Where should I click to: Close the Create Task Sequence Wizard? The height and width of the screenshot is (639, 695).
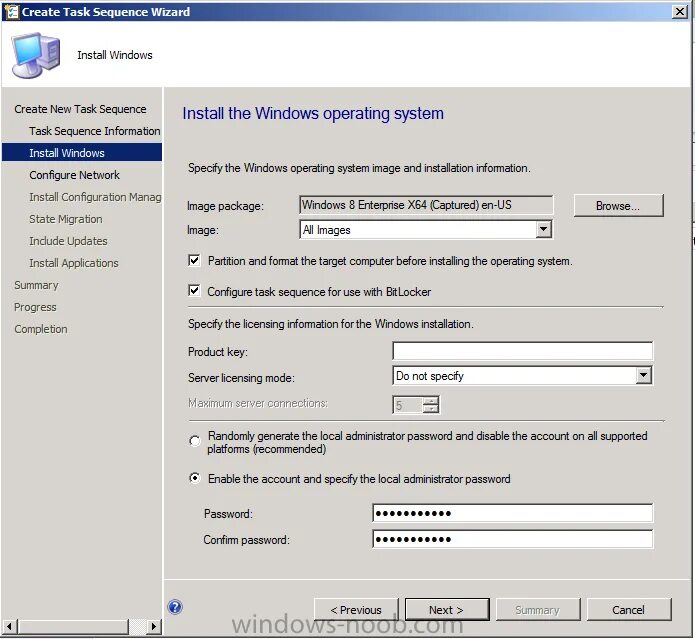pyautogui.click(x=679, y=12)
